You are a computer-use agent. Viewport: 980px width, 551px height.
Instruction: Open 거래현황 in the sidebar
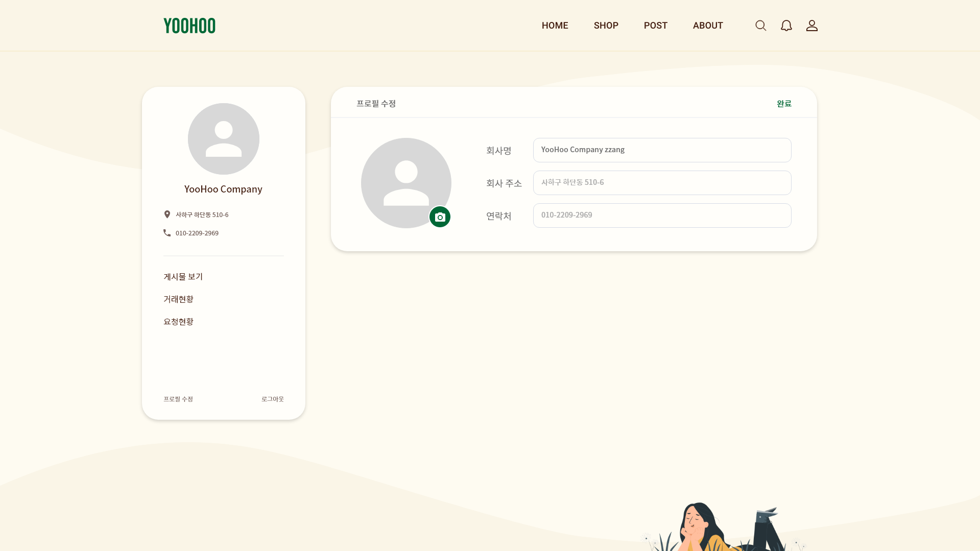click(178, 299)
